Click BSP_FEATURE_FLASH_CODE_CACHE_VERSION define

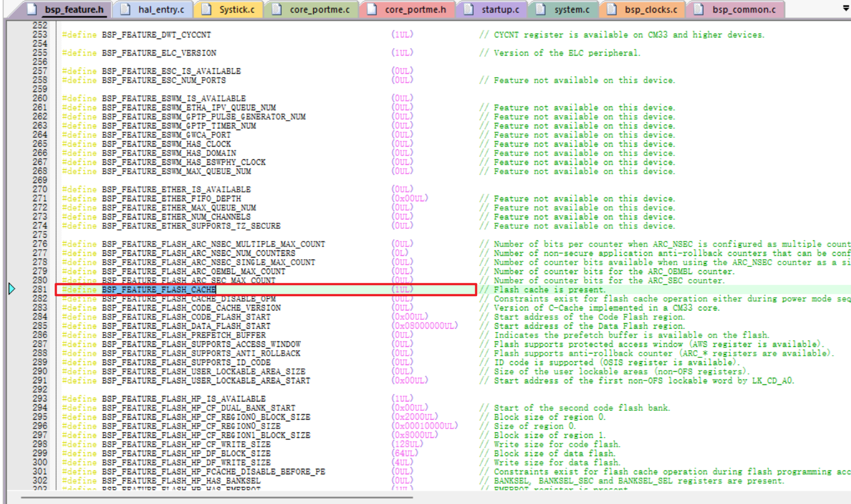coord(191,308)
